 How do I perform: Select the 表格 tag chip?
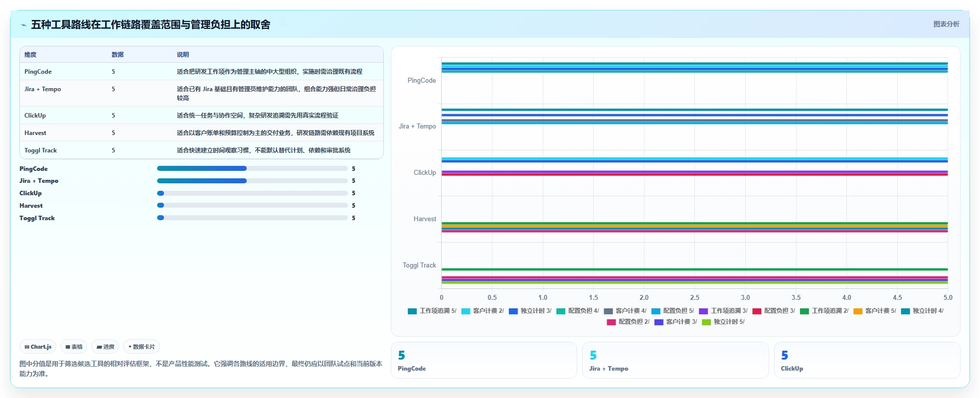[74, 347]
